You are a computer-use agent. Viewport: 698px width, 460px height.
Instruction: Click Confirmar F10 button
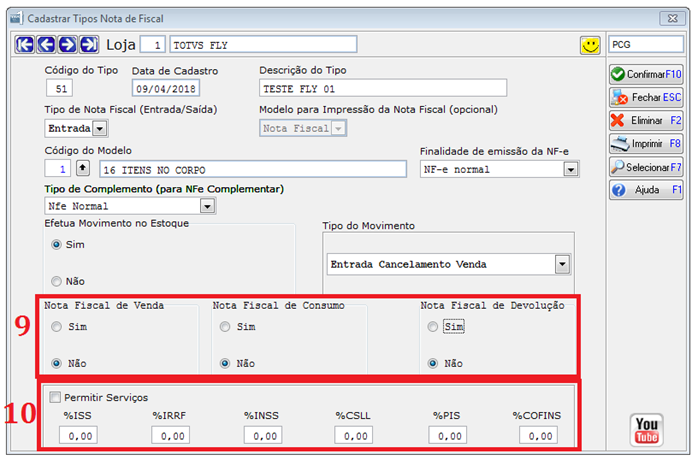click(x=646, y=74)
